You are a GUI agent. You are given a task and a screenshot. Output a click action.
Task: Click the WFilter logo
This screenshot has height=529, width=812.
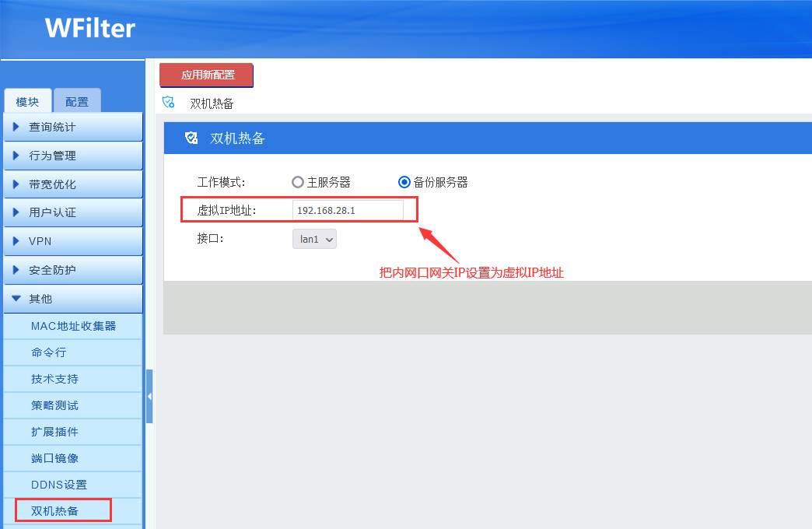90,29
